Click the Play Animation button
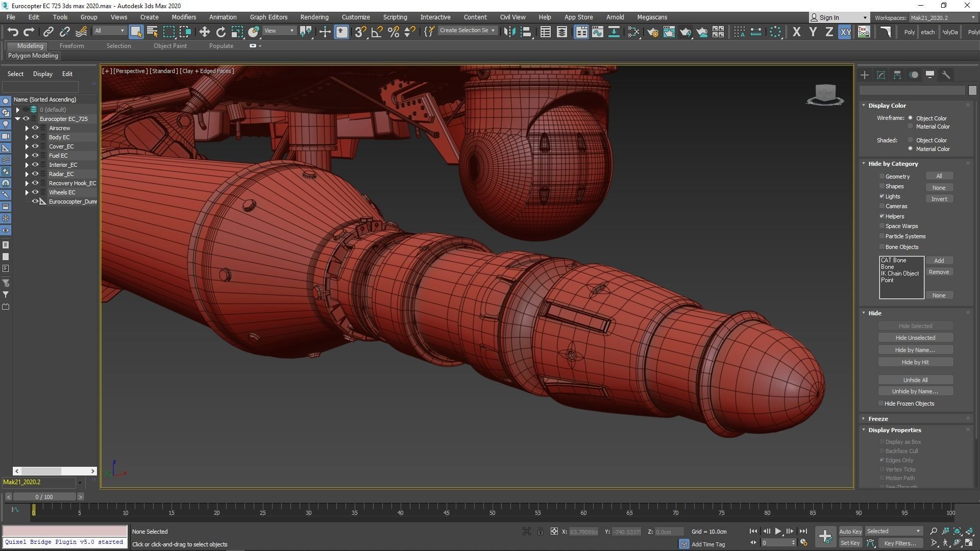Screen dimensions: 980x551 tap(778, 531)
